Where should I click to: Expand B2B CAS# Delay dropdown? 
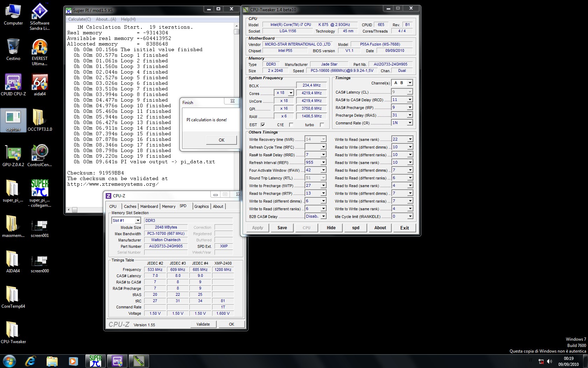pyautogui.click(x=323, y=217)
